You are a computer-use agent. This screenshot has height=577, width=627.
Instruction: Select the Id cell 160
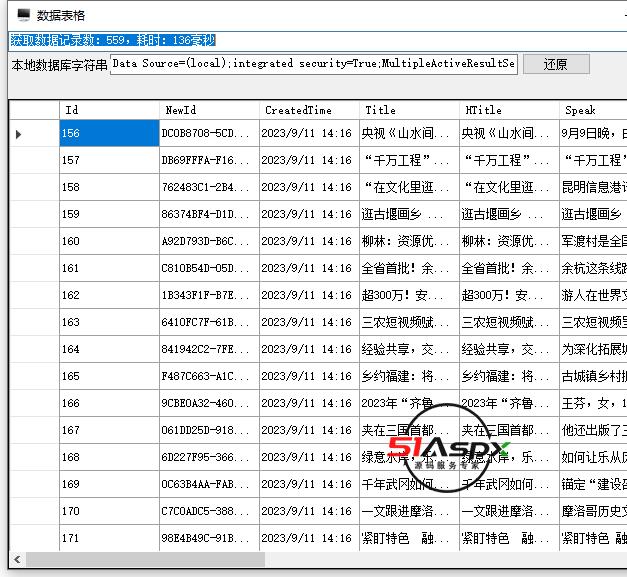(x=109, y=241)
